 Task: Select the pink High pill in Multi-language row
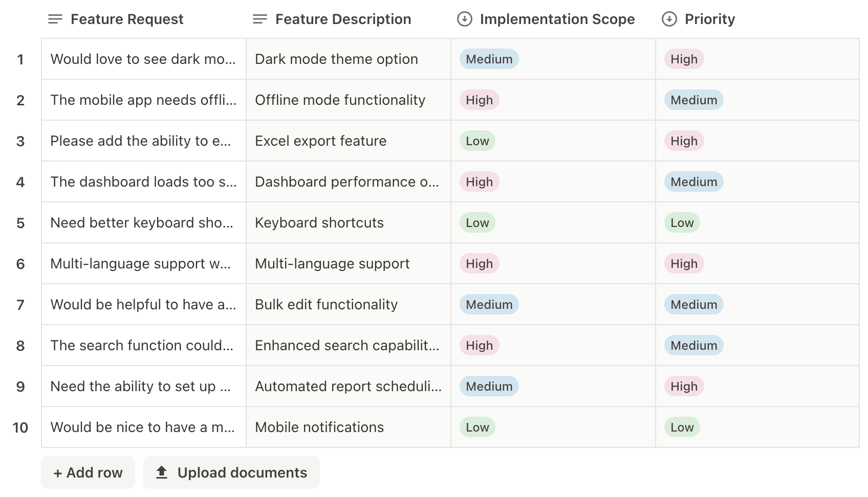click(x=683, y=263)
